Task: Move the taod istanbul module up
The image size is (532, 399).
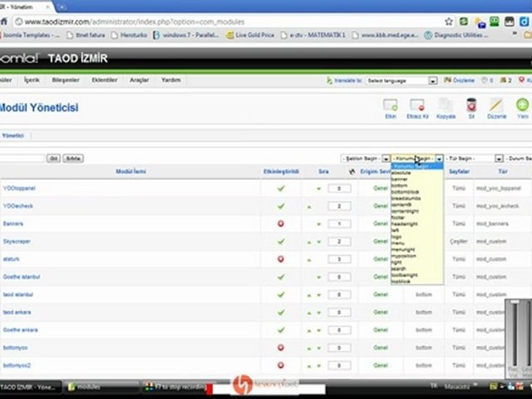Action: (x=309, y=295)
